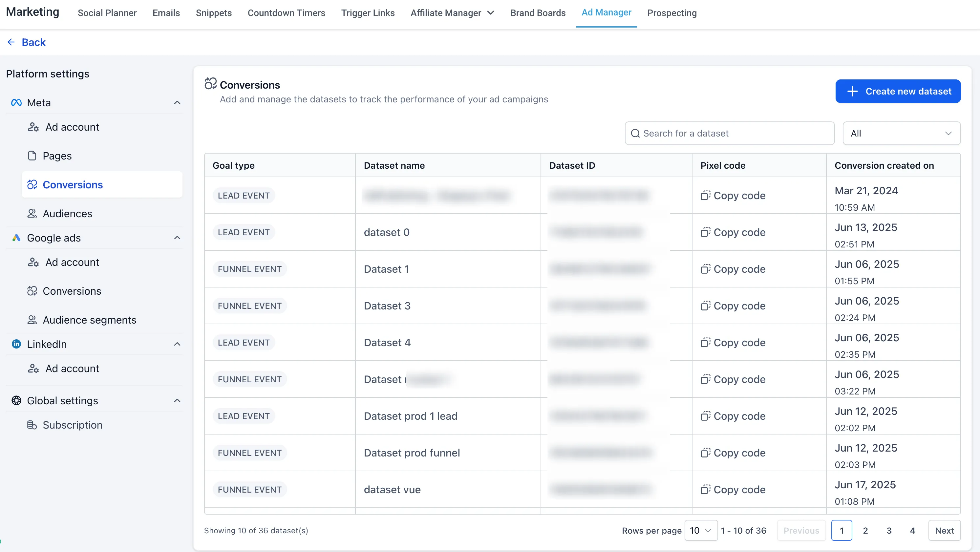Open the All filter dropdown
The width and height of the screenshot is (980, 552).
pos(901,133)
